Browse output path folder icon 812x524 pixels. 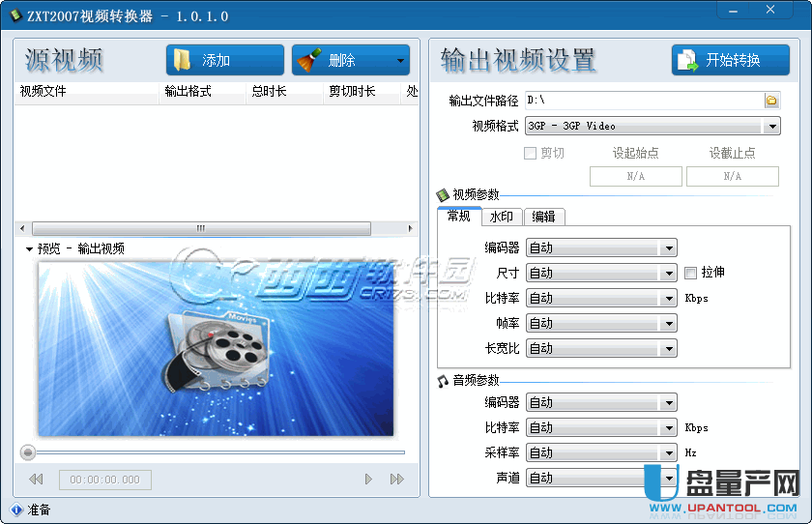[771, 101]
